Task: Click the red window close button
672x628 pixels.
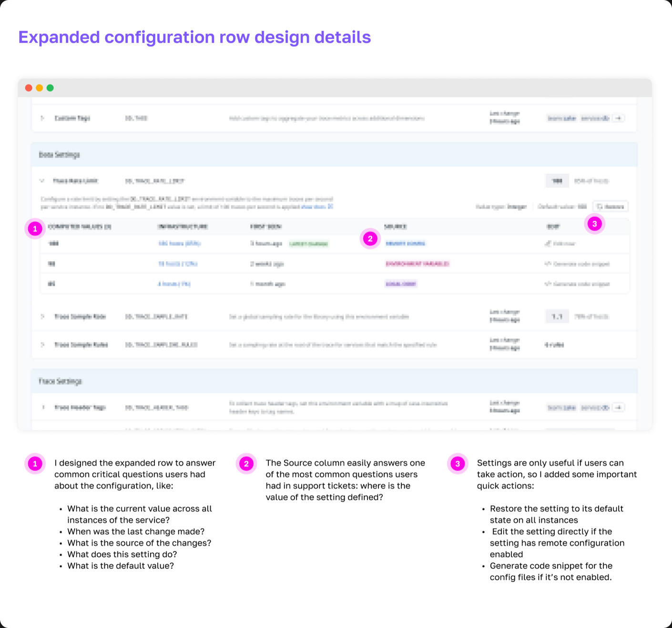Action: [x=29, y=88]
